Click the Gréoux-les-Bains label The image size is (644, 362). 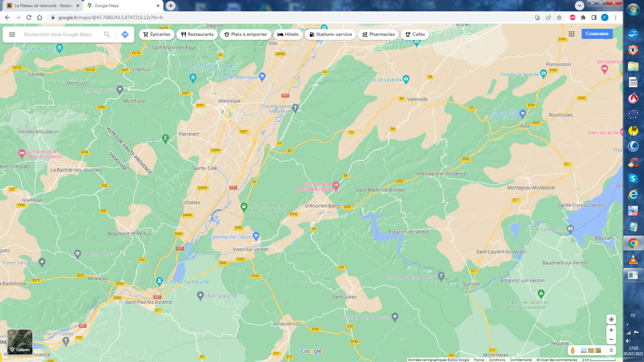point(322,206)
